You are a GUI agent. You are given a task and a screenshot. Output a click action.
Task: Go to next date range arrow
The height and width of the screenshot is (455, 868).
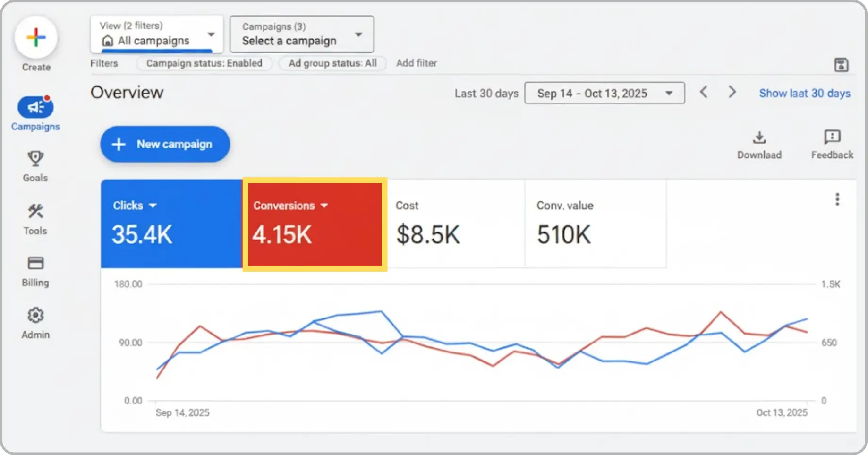point(732,92)
